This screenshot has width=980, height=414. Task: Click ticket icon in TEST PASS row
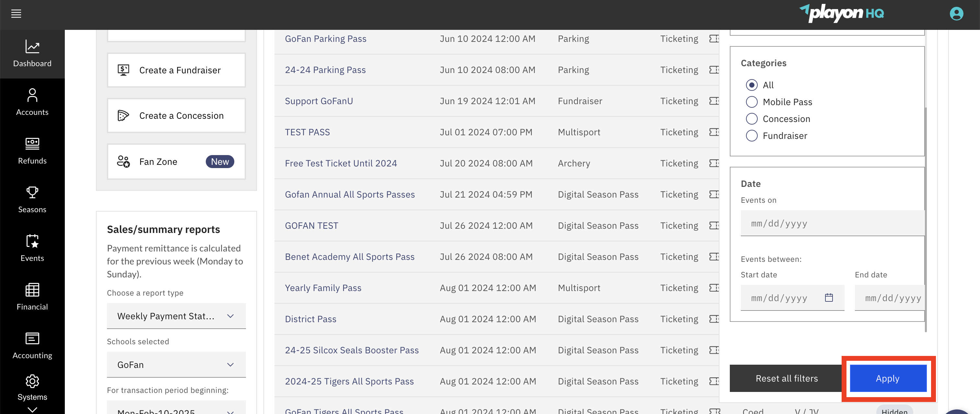(714, 133)
